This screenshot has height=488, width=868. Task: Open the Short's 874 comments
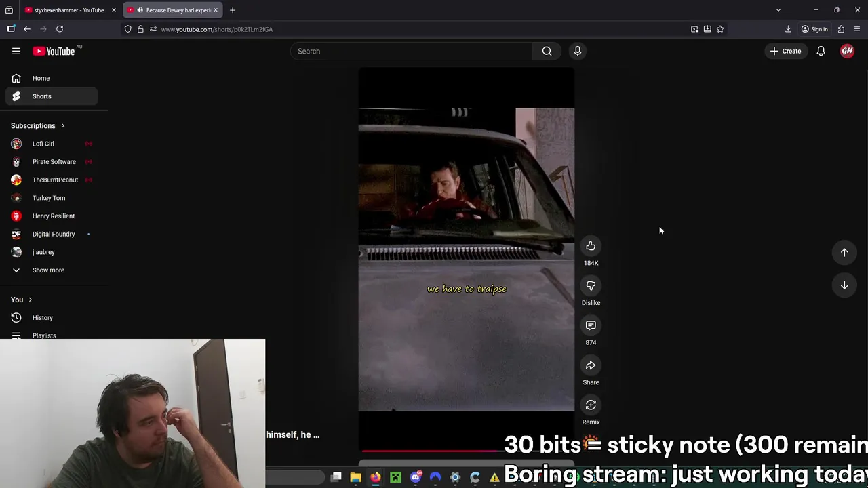point(591,325)
